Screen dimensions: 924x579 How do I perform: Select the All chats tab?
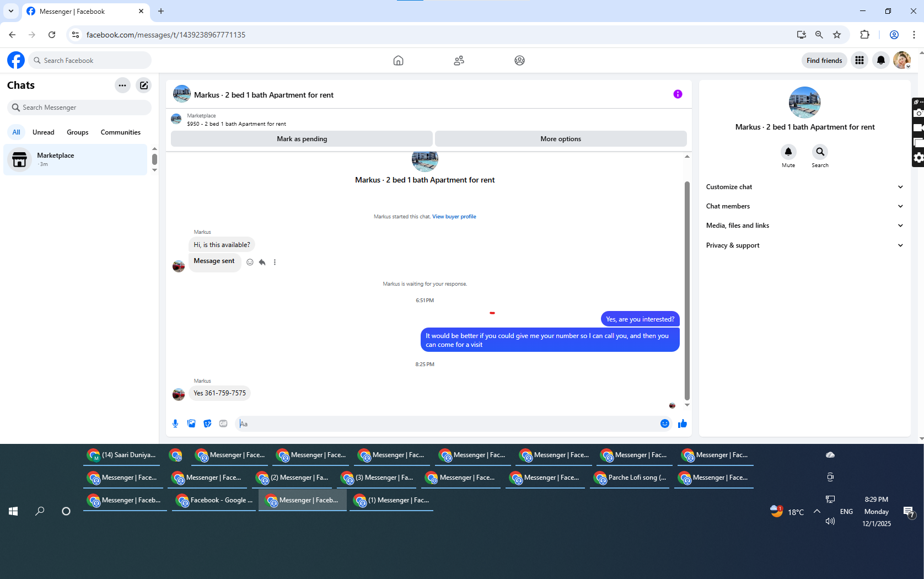17,132
